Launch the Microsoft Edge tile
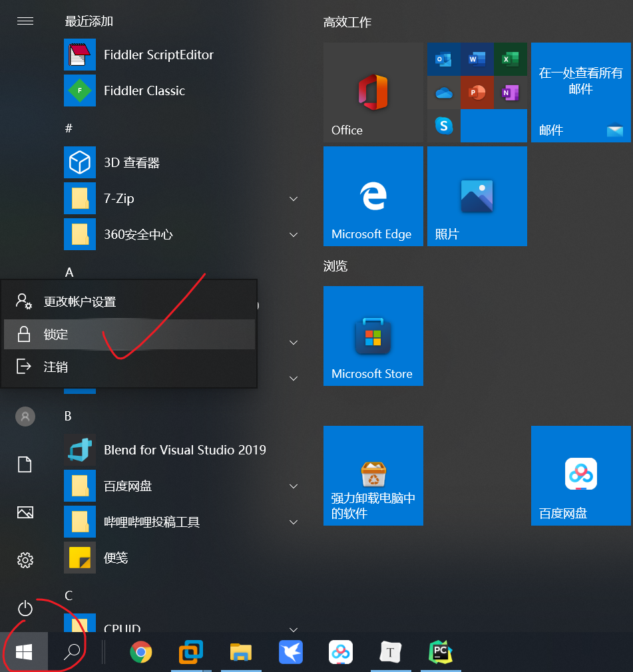Image resolution: width=633 pixels, height=672 pixels. pyautogui.click(x=373, y=196)
